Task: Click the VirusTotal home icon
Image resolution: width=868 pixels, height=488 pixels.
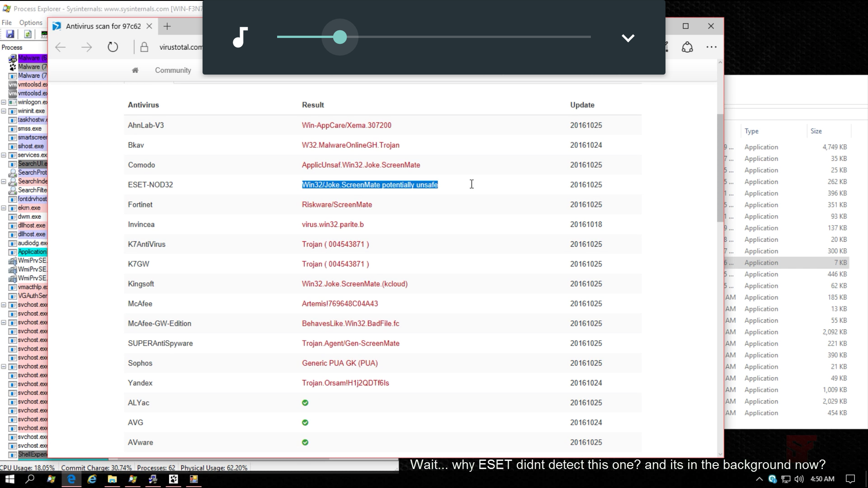Action: 135,70
